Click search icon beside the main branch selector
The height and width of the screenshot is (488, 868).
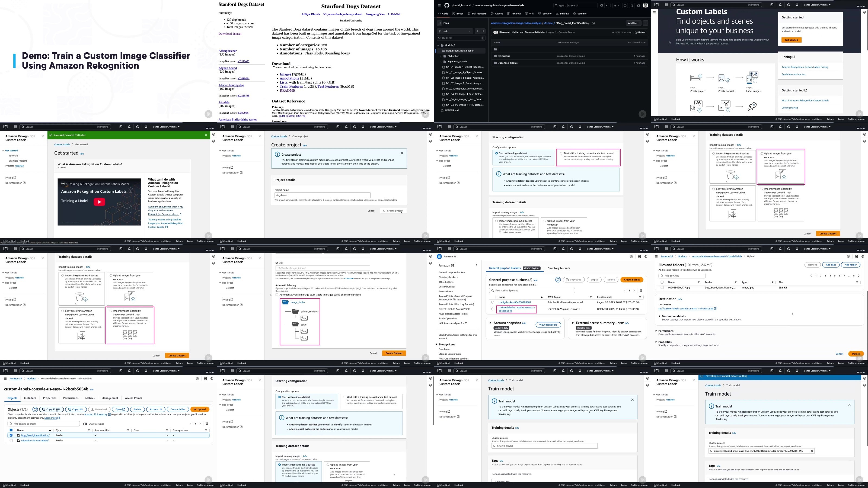[483, 31]
